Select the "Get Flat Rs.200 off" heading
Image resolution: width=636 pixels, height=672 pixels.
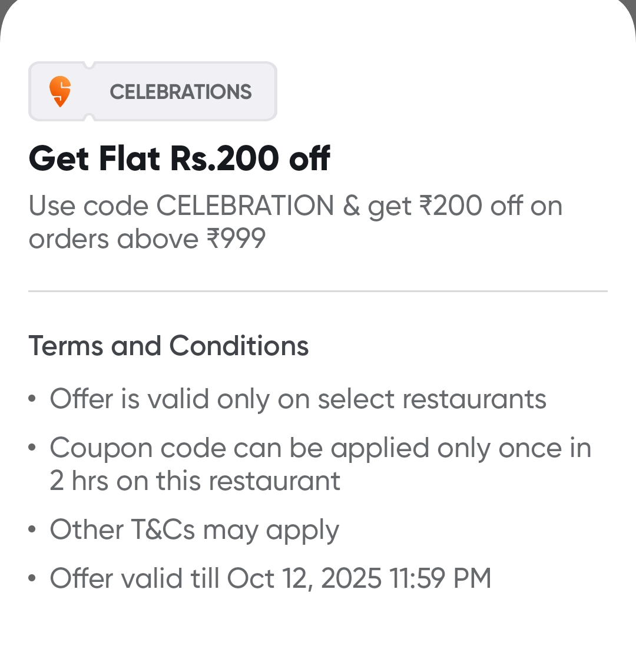tap(179, 158)
